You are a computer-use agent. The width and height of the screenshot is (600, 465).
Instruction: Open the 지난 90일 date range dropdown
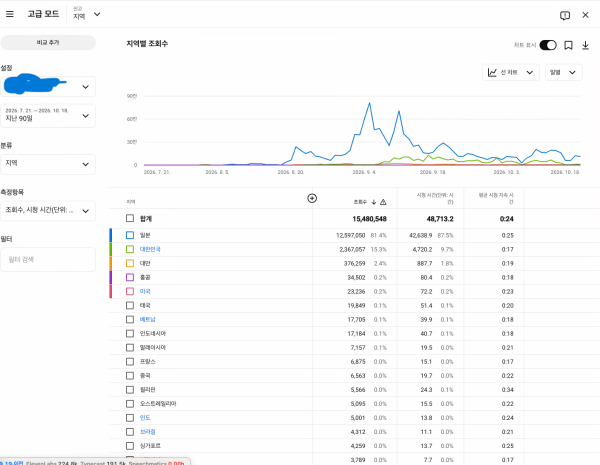[x=48, y=116]
